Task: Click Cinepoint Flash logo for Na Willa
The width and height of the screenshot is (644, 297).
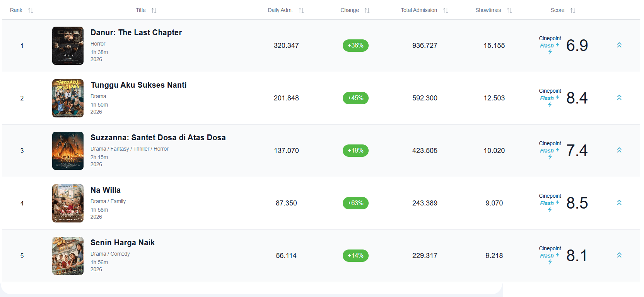Action: coord(550,203)
